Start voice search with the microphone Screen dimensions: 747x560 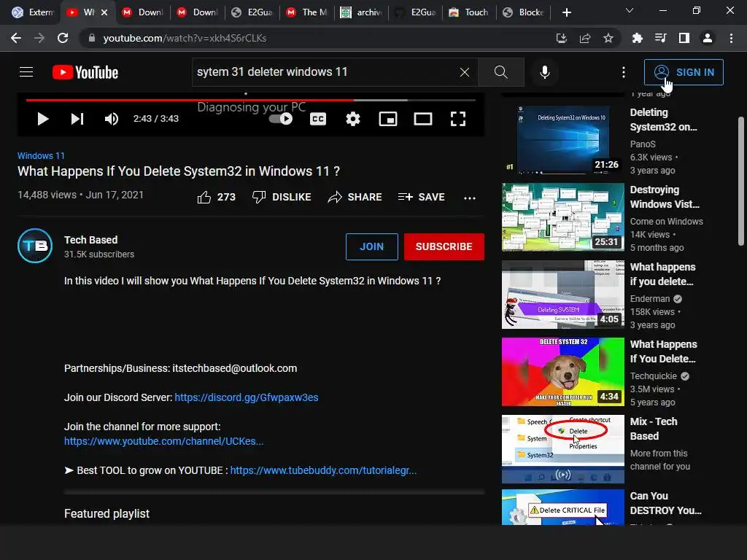point(544,72)
